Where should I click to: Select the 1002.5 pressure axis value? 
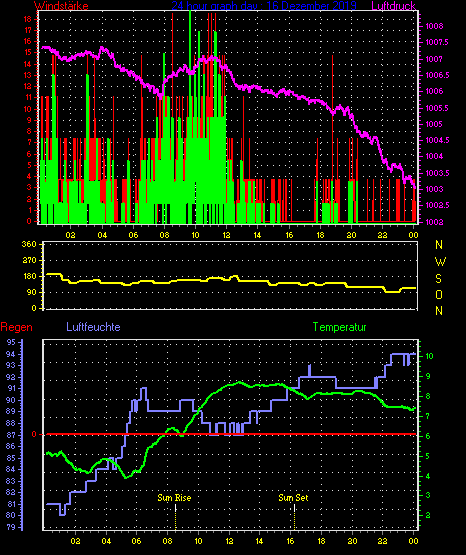pos(437,206)
